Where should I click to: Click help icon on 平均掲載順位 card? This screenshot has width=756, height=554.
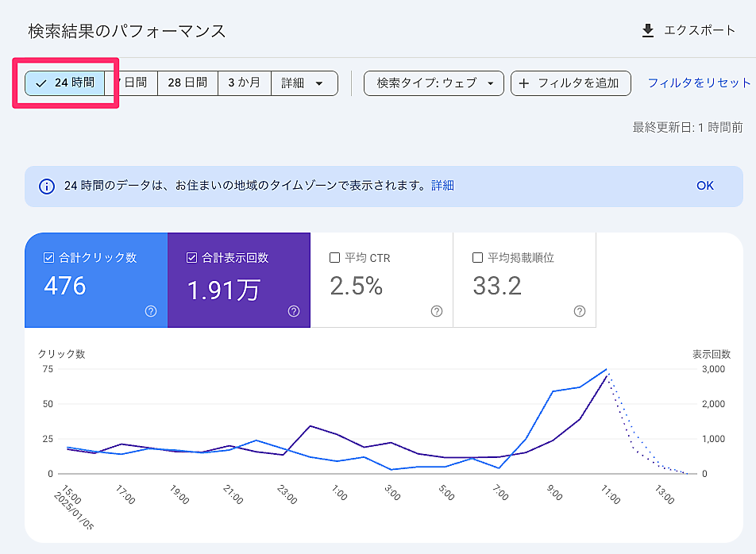pos(580,311)
